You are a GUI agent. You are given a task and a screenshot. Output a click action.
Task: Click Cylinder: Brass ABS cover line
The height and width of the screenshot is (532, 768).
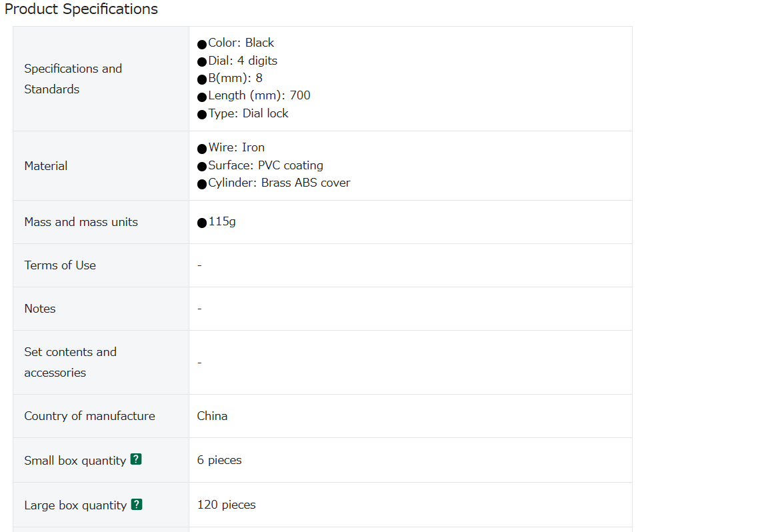[x=274, y=183]
